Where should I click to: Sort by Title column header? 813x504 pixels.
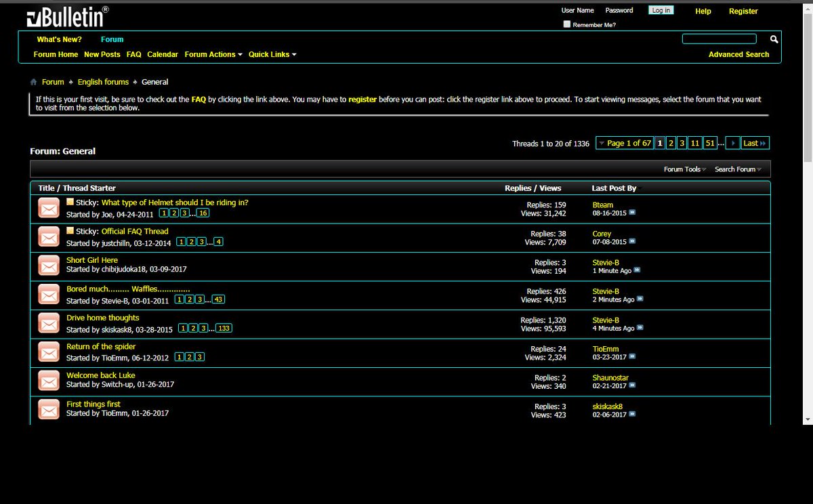pyautogui.click(x=46, y=188)
